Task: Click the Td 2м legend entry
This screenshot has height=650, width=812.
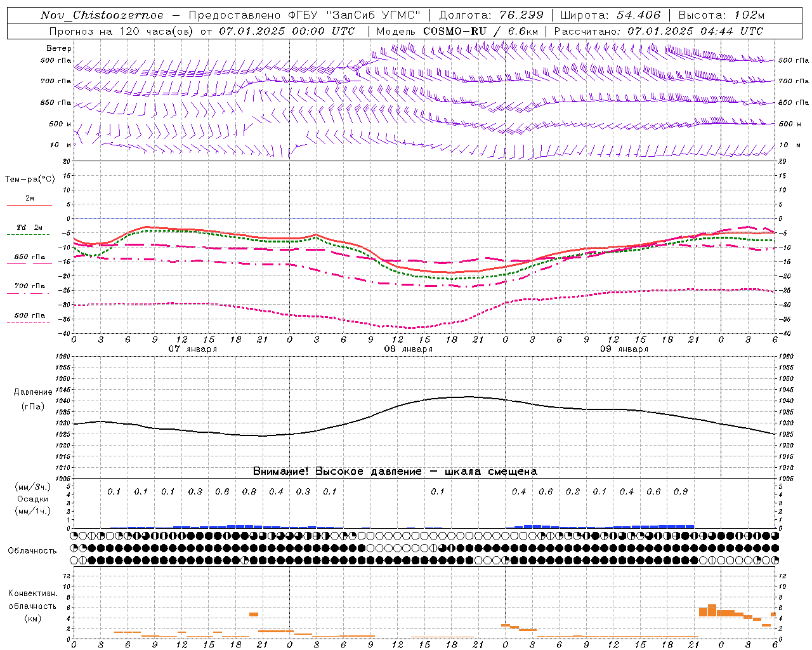Action: click(29, 227)
